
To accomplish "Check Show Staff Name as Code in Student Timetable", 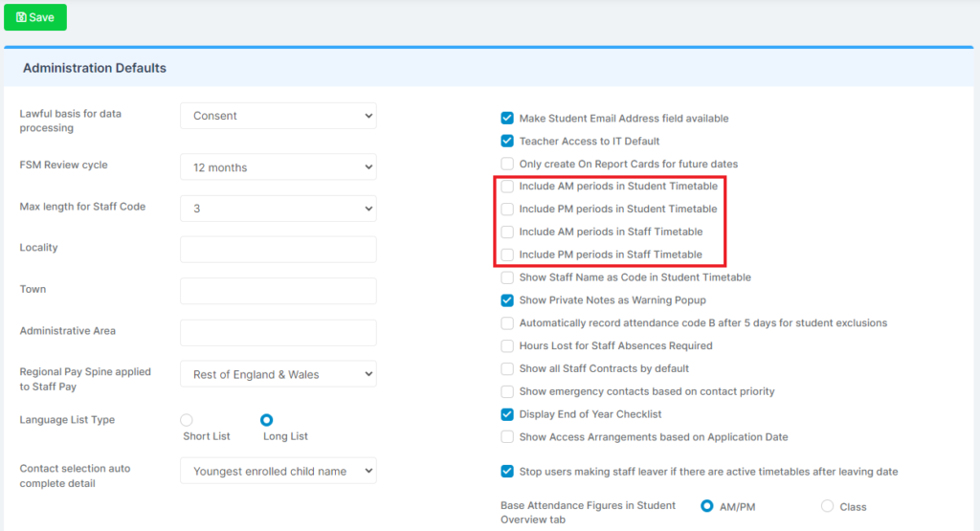I will 507,277.
